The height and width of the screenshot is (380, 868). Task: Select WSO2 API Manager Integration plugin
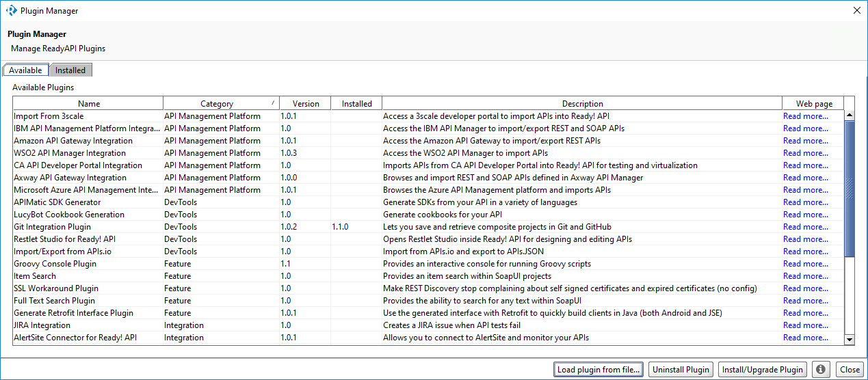[x=428, y=153]
